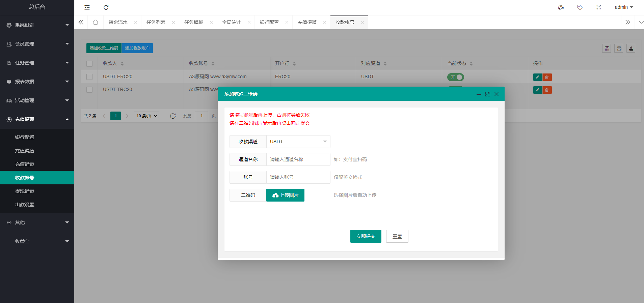Focus the 账号 input field
The height and width of the screenshot is (303, 644).
point(298,177)
